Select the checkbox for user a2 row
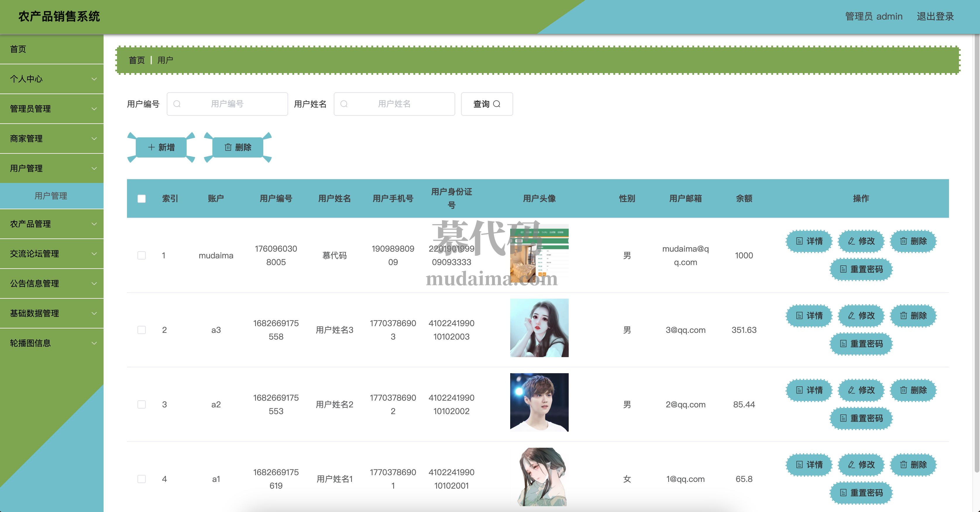The height and width of the screenshot is (512, 980). click(142, 404)
